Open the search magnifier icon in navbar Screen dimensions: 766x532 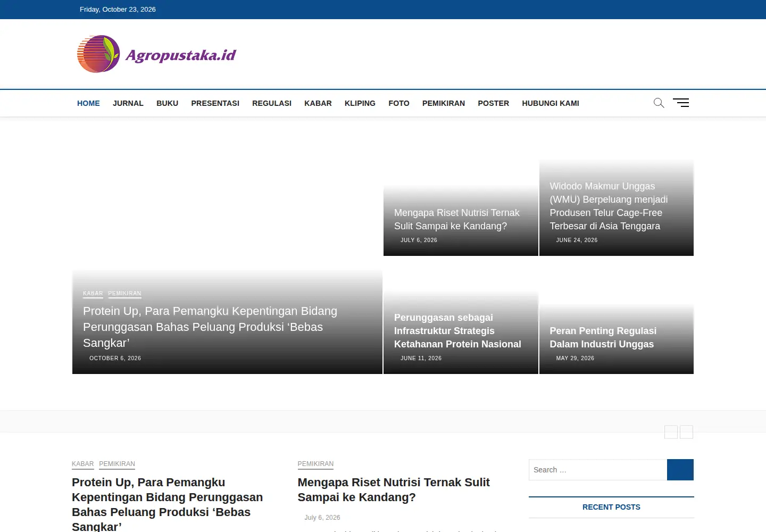pyautogui.click(x=659, y=103)
